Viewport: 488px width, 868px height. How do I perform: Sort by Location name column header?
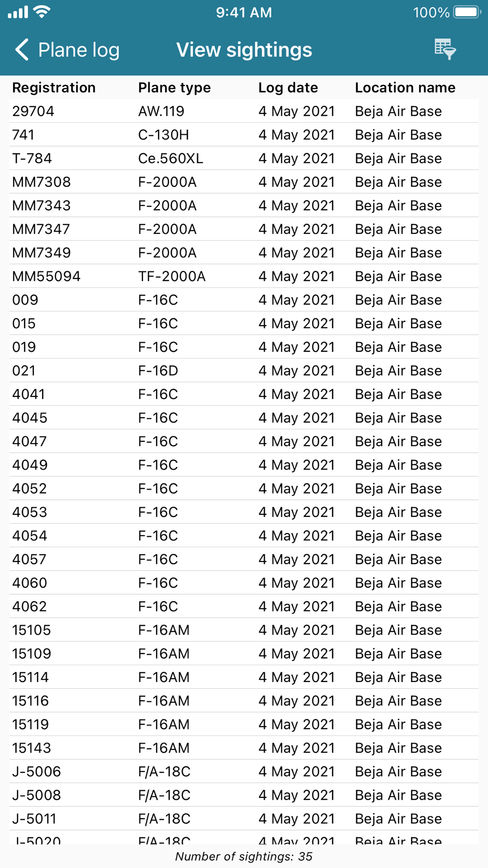(x=405, y=87)
